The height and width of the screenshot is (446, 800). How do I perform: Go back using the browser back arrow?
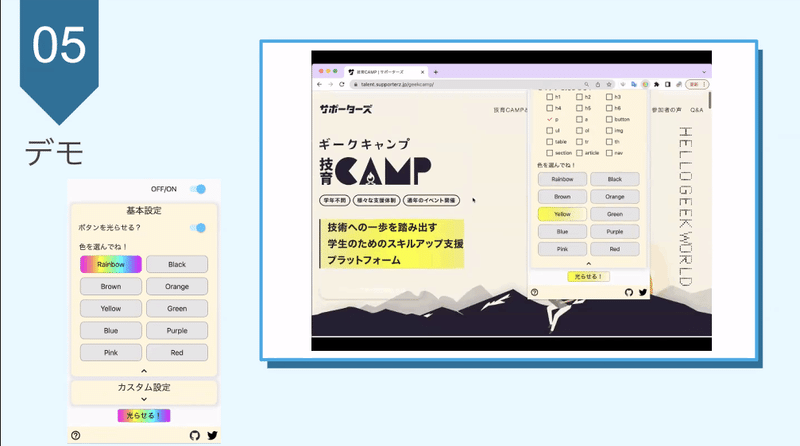tap(319, 84)
